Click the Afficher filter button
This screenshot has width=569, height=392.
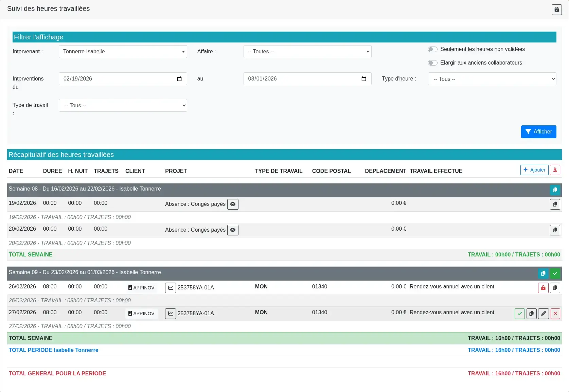(x=538, y=132)
